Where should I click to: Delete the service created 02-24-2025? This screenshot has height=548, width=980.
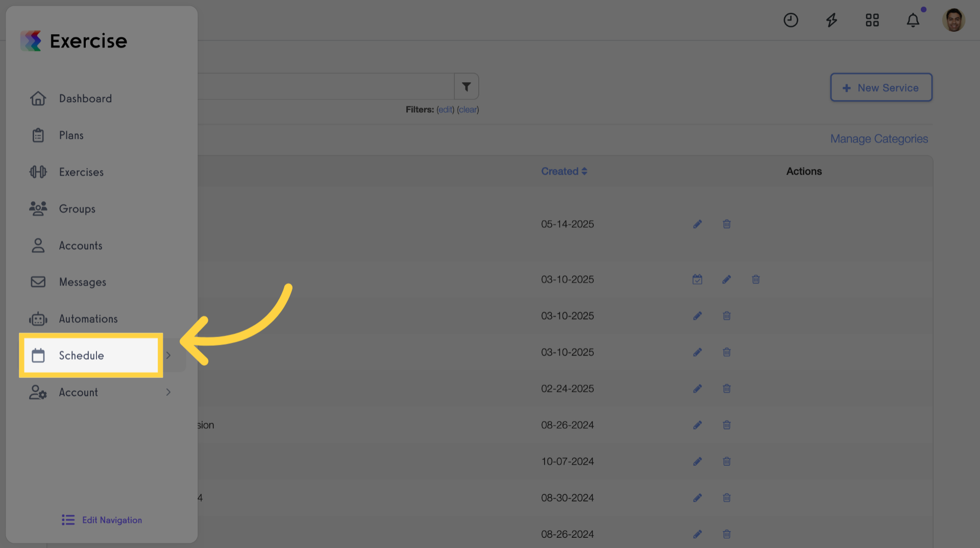[x=727, y=389]
